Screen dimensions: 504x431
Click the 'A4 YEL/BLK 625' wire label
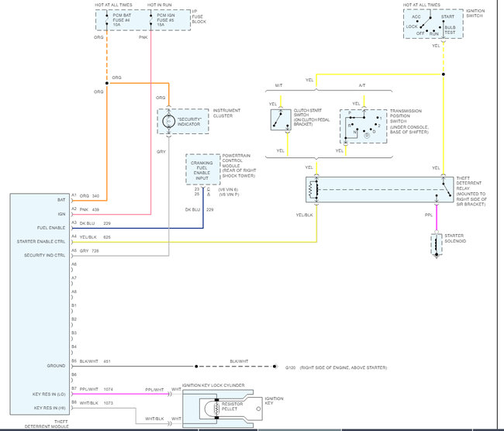pyautogui.click(x=91, y=237)
